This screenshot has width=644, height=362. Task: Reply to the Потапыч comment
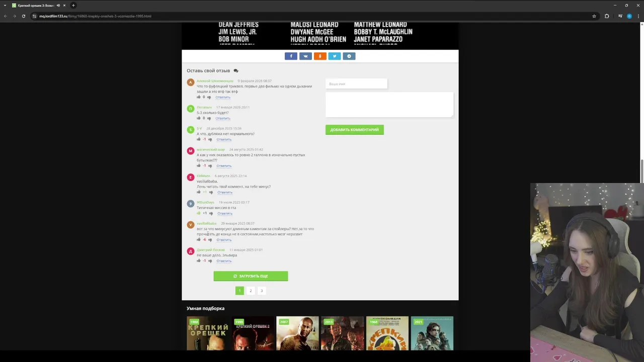pos(223,118)
